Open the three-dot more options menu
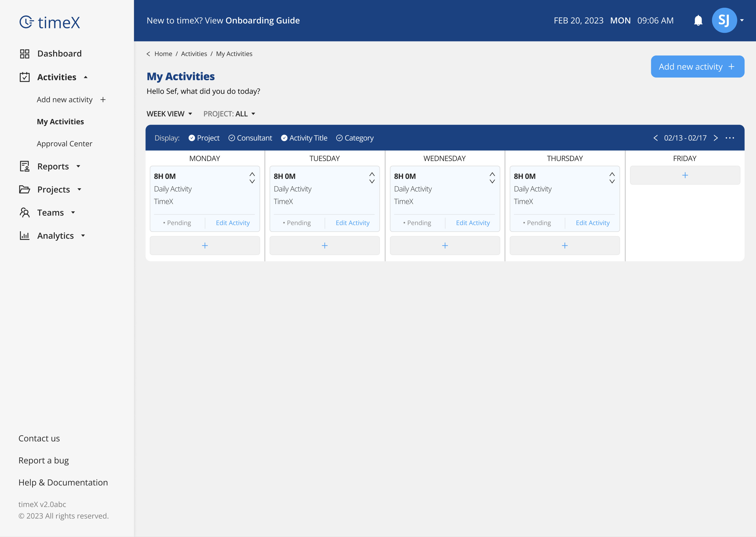The image size is (756, 537). click(729, 138)
